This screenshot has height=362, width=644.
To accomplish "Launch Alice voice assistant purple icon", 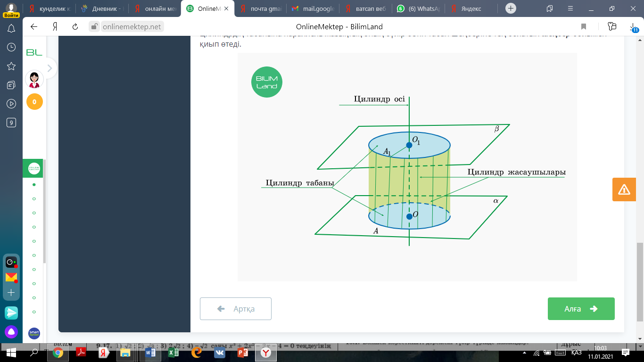I will pos(11,332).
